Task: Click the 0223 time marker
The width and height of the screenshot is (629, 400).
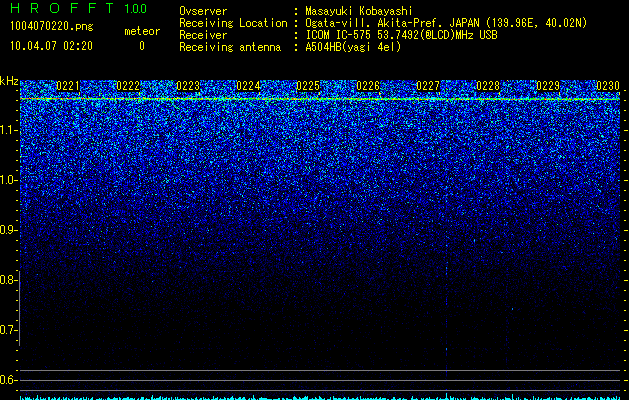Action: (x=188, y=86)
